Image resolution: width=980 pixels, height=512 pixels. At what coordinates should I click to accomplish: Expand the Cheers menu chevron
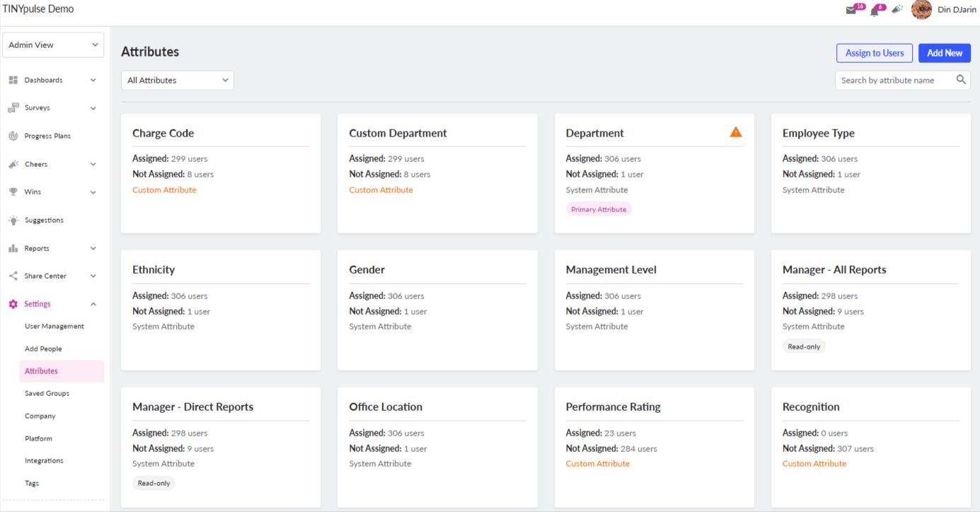click(93, 164)
